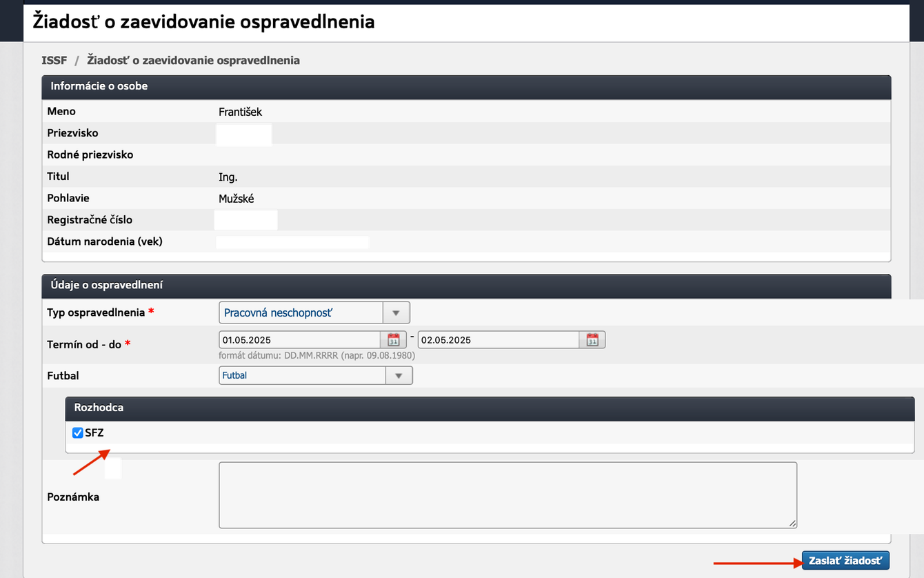The height and width of the screenshot is (578, 924).
Task: Expand the Typ ospravednenia dropdown arrow
Action: [396, 312]
